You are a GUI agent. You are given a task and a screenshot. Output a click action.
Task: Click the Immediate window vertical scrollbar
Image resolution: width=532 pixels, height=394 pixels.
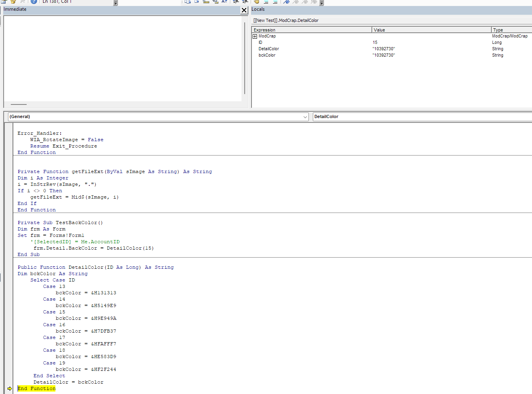click(x=245, y=58)
